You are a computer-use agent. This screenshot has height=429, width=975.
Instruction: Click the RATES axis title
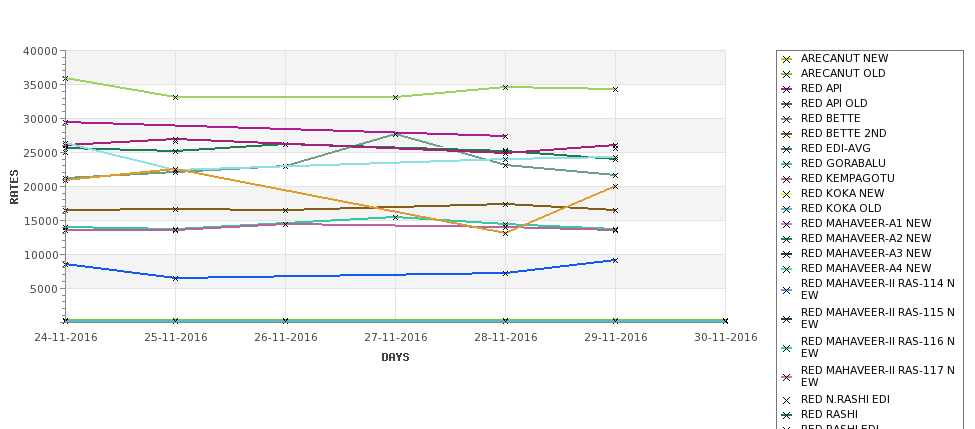[x=14, y=187]
